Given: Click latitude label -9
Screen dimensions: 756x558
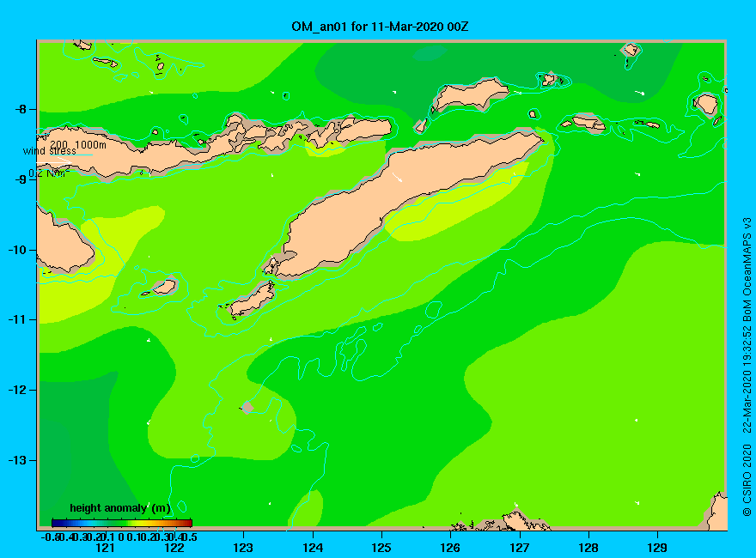Looking at the screenshot, I should pyautogui.click(x=21, y=179).
